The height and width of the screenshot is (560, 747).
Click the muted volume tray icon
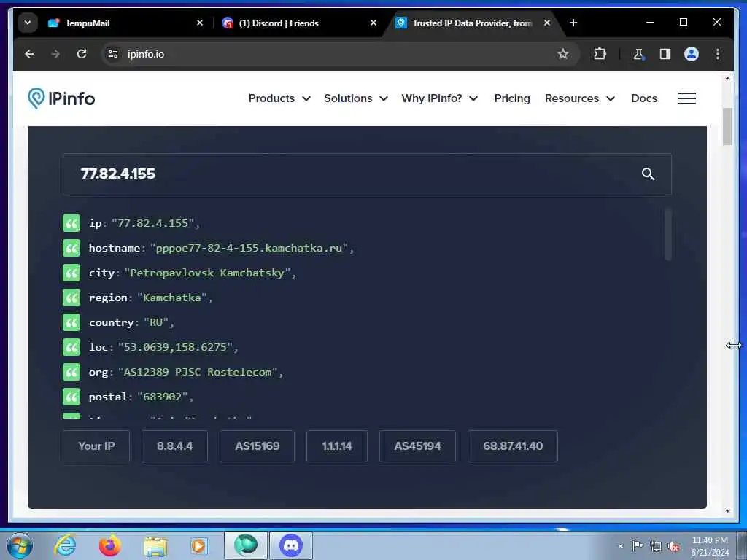point(673,546)
